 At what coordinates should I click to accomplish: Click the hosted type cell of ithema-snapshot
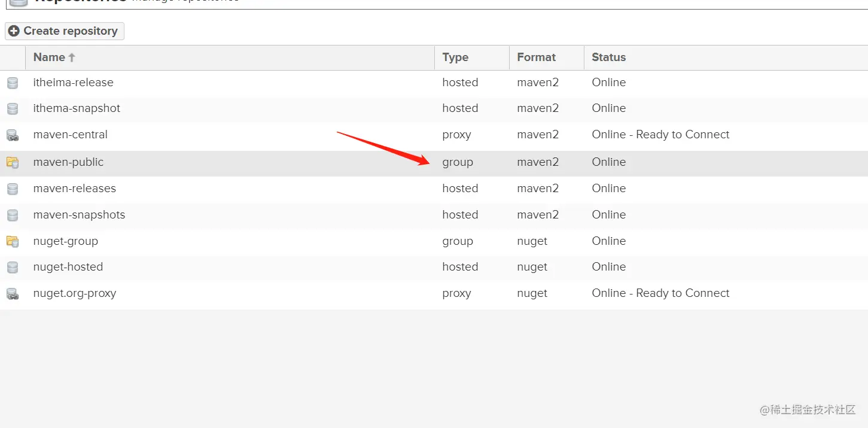(460, 108)
